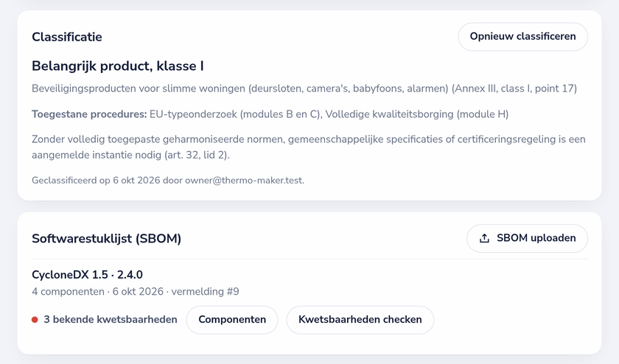Click the Classificatie heading
Viewport: 619px width, 364px height.
pos(67,37)
